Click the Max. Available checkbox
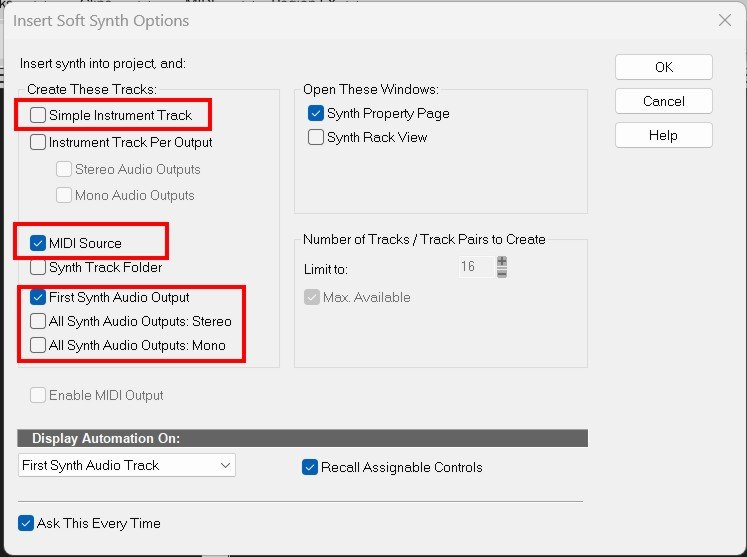The height and width of the screenshot is (557, 747). pyautogui.click(x=310, y=297)
